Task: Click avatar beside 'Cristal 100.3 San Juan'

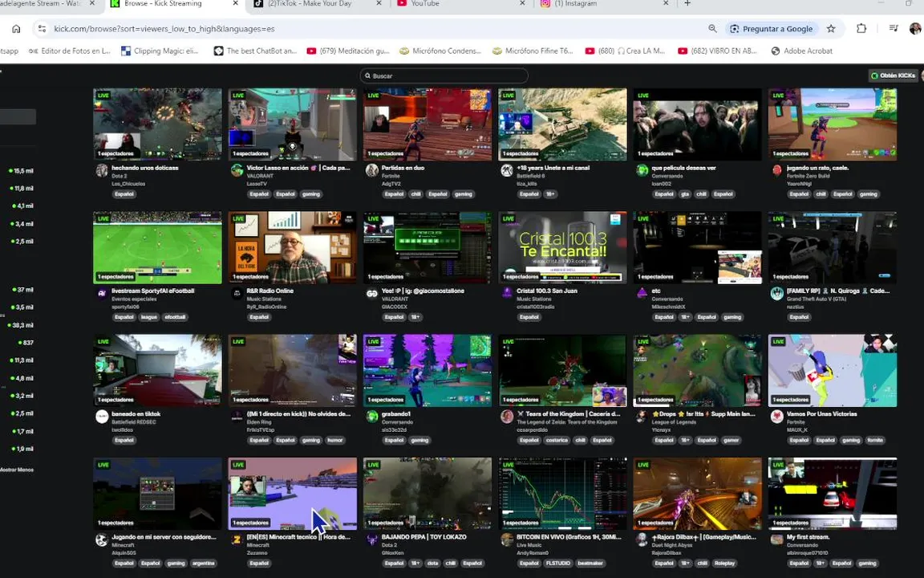Action: [507, 294]
